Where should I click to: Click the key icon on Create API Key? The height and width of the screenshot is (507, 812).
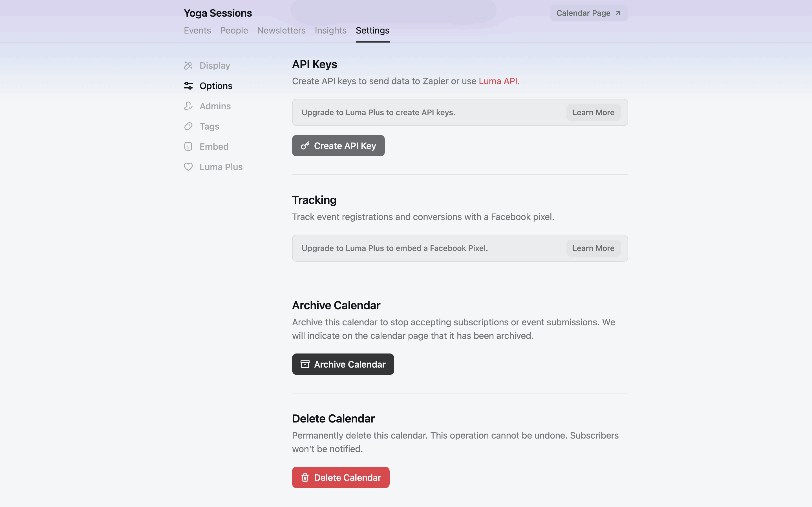tap(305, 146)
